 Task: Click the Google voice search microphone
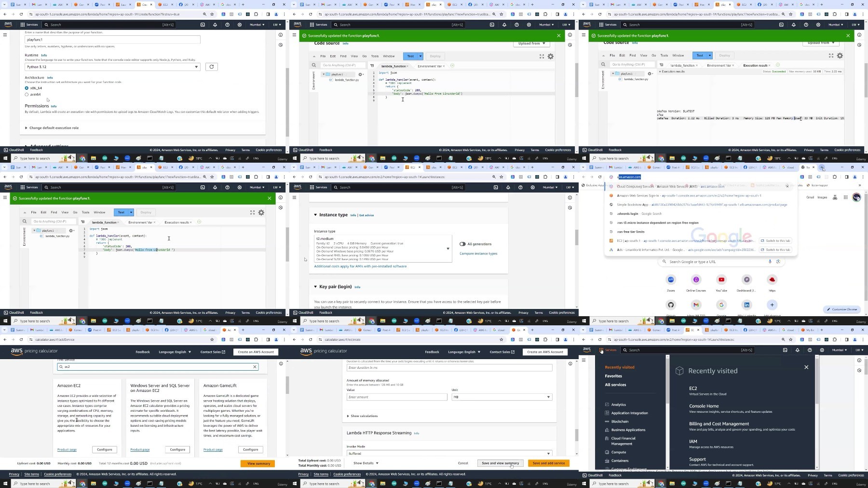tap(770, 262)
